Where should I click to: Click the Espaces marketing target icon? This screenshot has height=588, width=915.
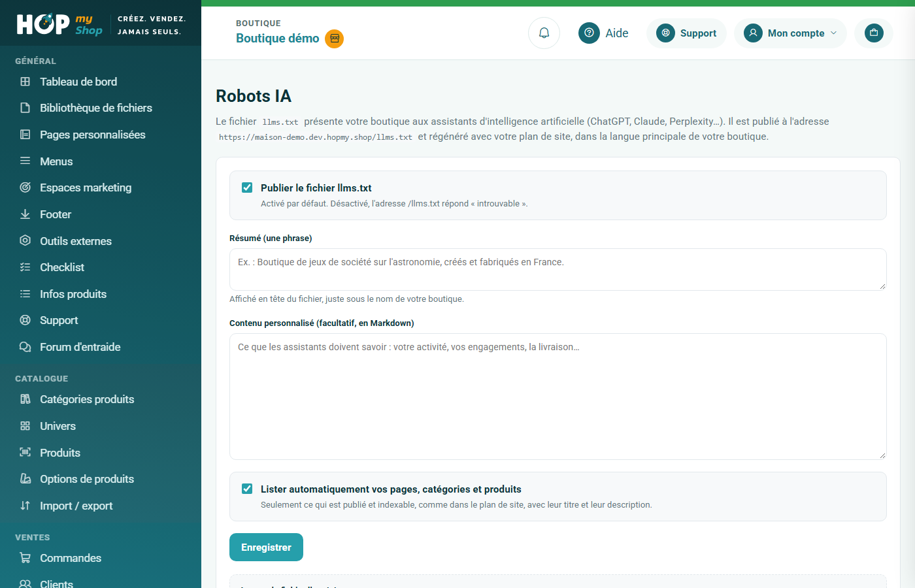(25, 188)
